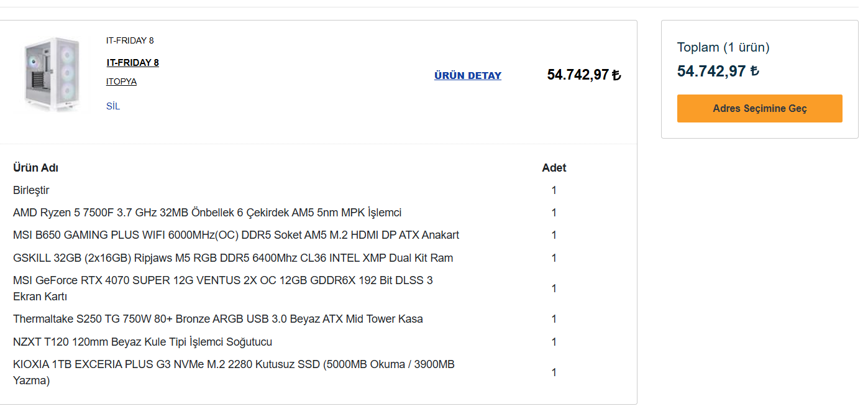This screenshot has width=868, height=406.
Task: Remove the item with the SİL link
Action: [113, 106]
